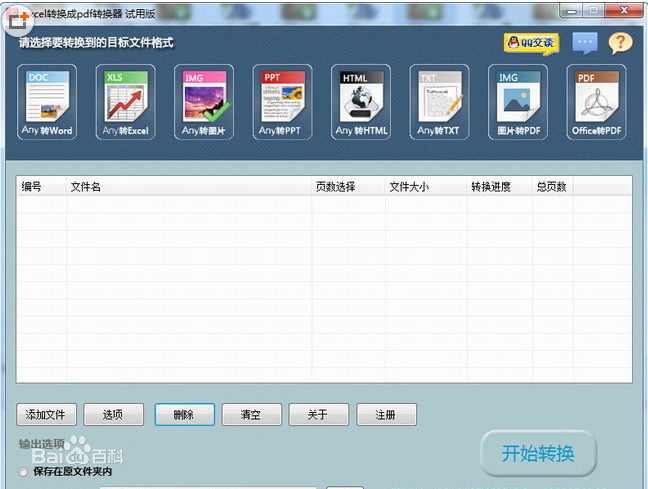This screenshot has height=489, width=648.
Task: Choose the Any转TXT conversion icon
Action: [x=439, y=102]
